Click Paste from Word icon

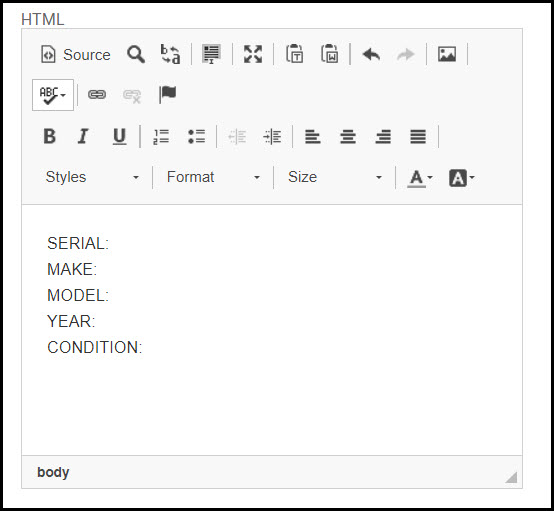pos(329,54)
